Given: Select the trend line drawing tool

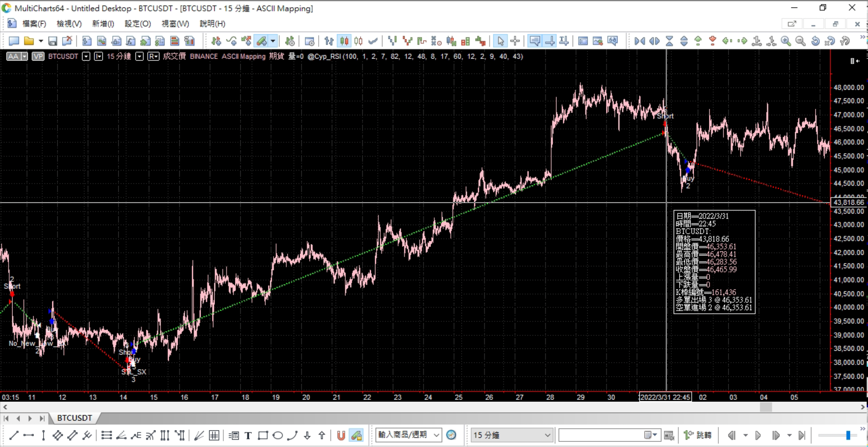Looking at the screenshot, I should pos(14,435).
